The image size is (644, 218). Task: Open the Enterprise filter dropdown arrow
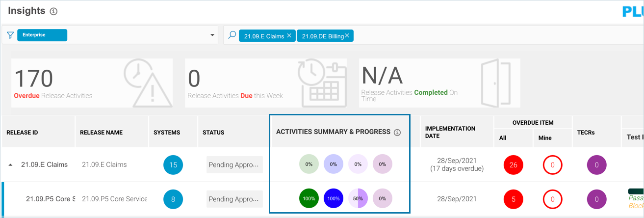(212, 35)
